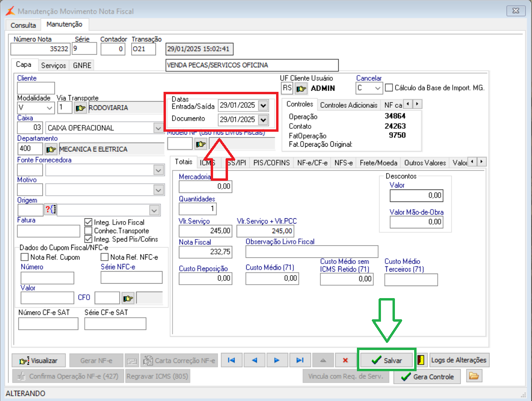
Task: Click the Observação Livro Fiscal field
Action: 312,252
